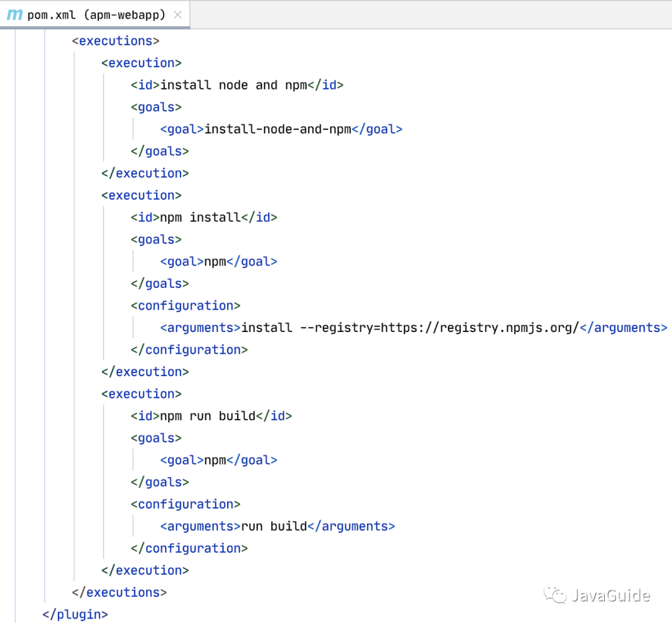Select the pom.xml (apm-webapp) tab label

[96, 15]
